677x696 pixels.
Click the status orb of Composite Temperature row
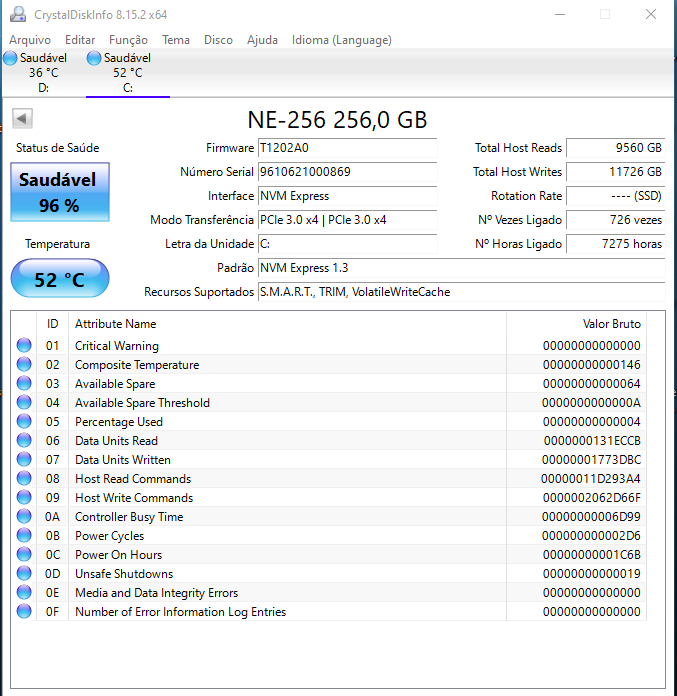click(24, 364)
